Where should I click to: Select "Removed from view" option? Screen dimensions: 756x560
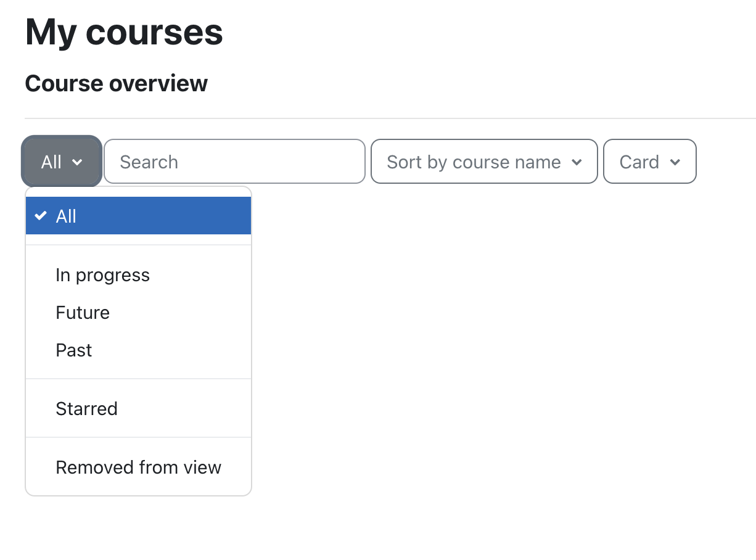pos(139,467)
